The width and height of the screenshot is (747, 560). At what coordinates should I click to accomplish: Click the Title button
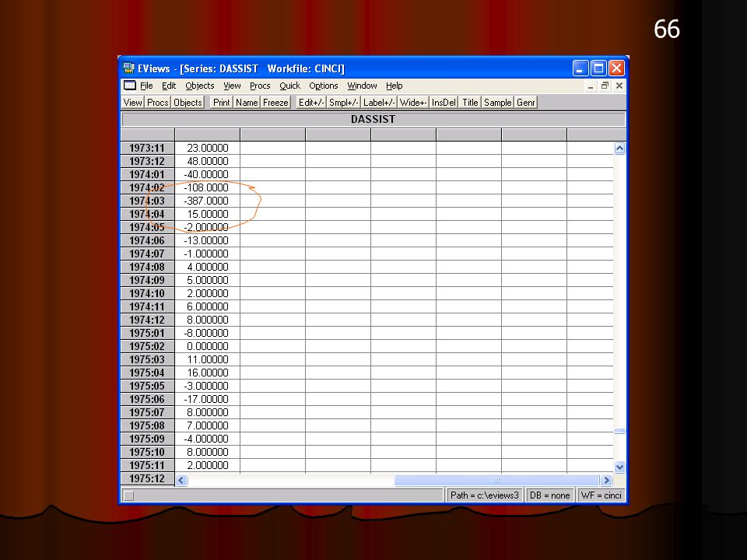[x=470, y=103]
